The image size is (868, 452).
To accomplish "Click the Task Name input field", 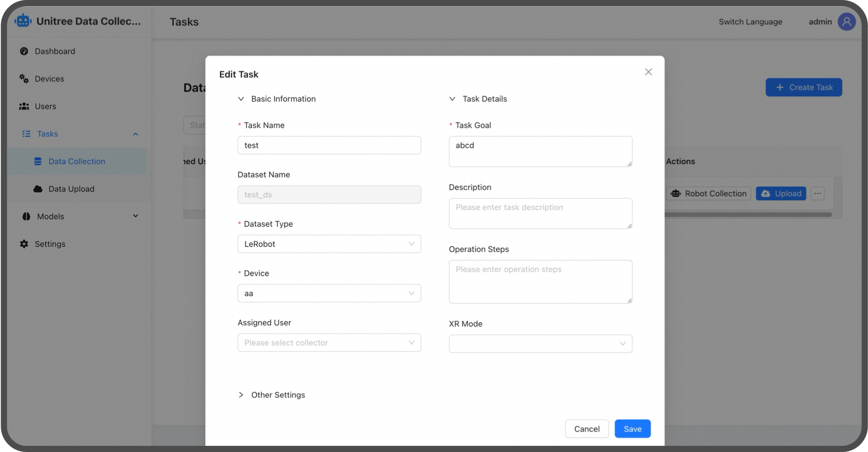I will [329, 146].
